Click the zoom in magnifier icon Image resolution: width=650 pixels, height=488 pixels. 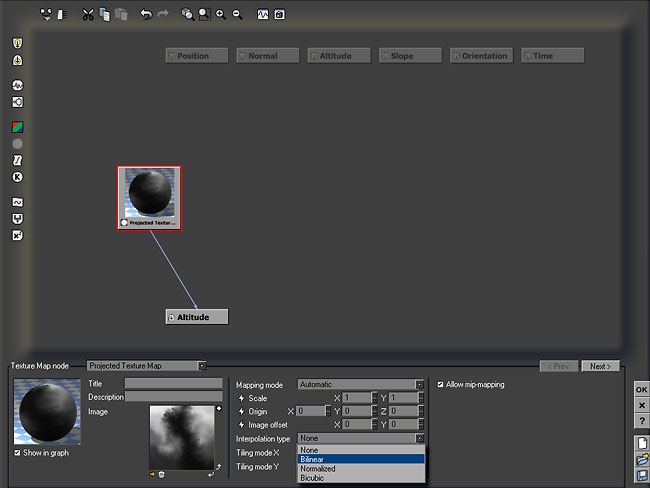220,14
